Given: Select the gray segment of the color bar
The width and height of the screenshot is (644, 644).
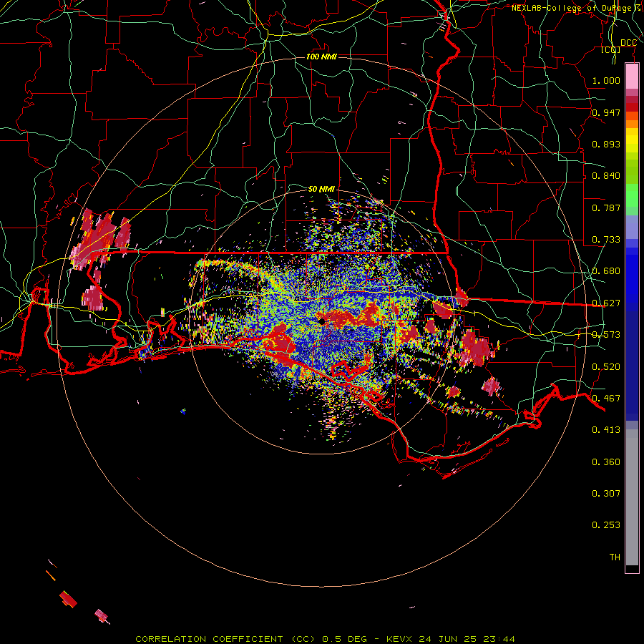Looking at the screenshot, I should (x=632, y=497).
